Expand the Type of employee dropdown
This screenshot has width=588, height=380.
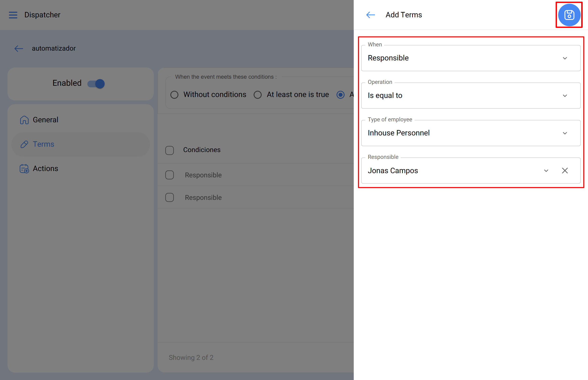point(565,133)
